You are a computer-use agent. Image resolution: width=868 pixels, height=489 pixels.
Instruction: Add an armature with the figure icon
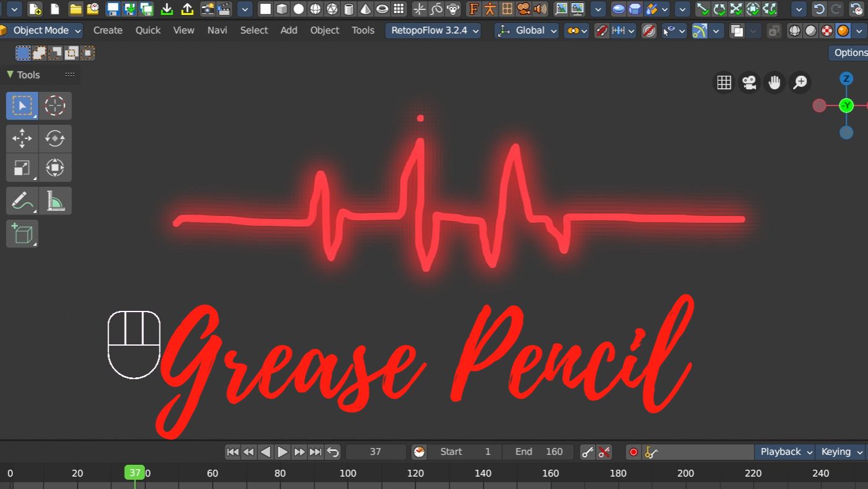pos(490,9)
